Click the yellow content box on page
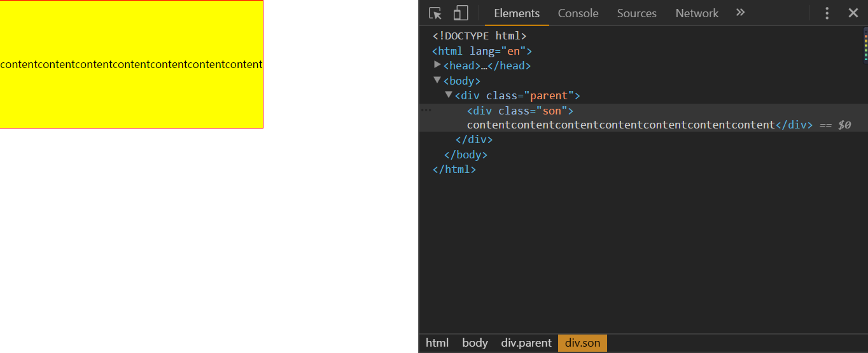The width and height of the screenshot is (868, 353). pos(131,64)
